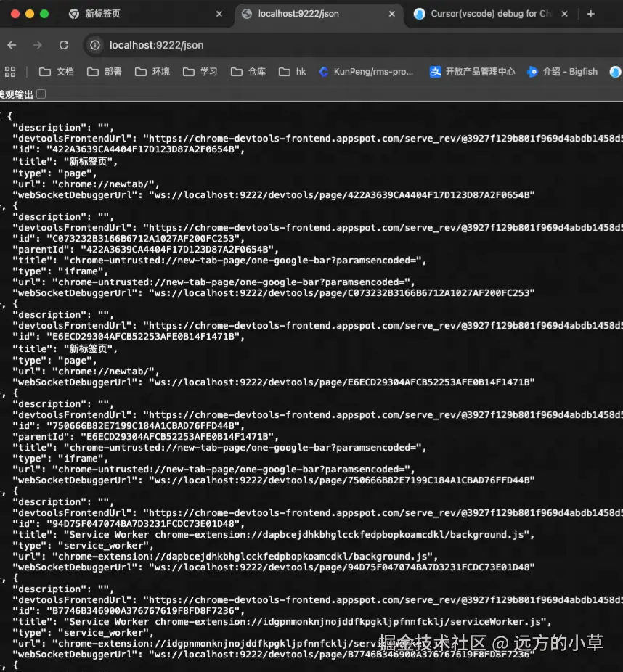Viewport: 623px width, 672px height.
Task: Toggle the 美观输出 pretty-print checkbox
Action: 41,94
